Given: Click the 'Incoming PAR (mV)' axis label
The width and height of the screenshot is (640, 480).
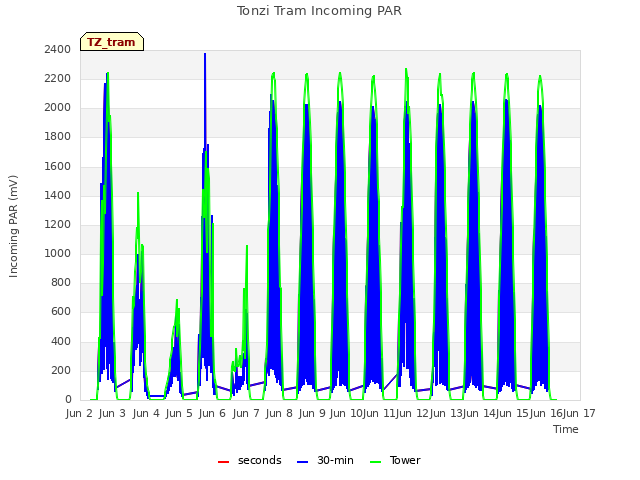Looking at the screenshot, I should [x=13, y=227].
